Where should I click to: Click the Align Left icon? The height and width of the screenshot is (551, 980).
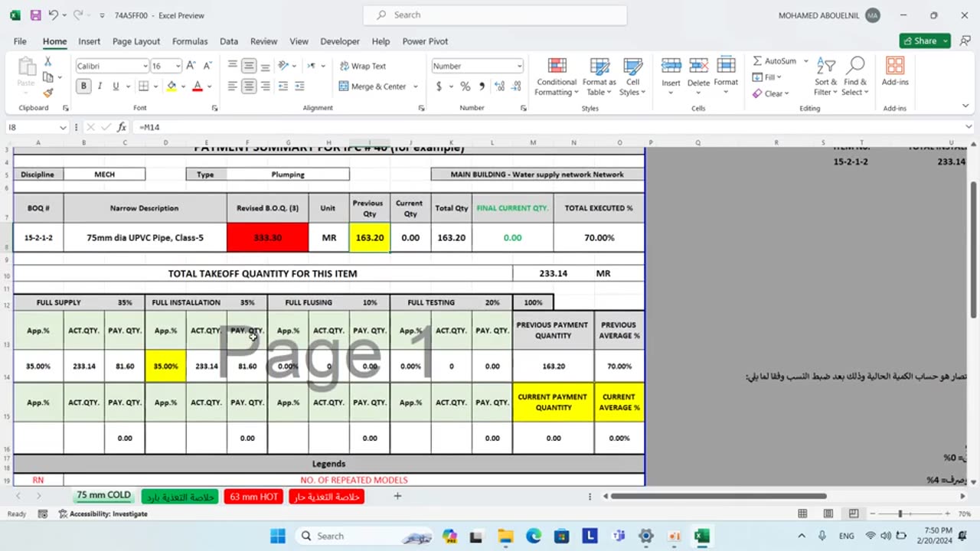coord(233,86)
